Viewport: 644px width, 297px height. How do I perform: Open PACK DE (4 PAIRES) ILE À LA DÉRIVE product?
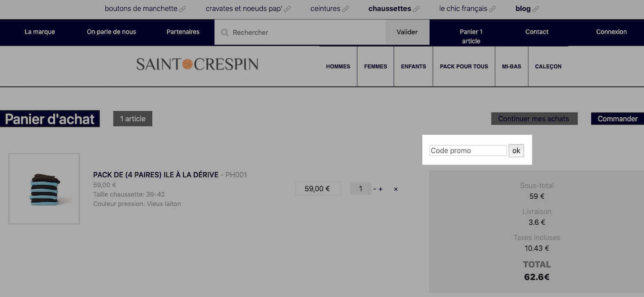[156, 175]
